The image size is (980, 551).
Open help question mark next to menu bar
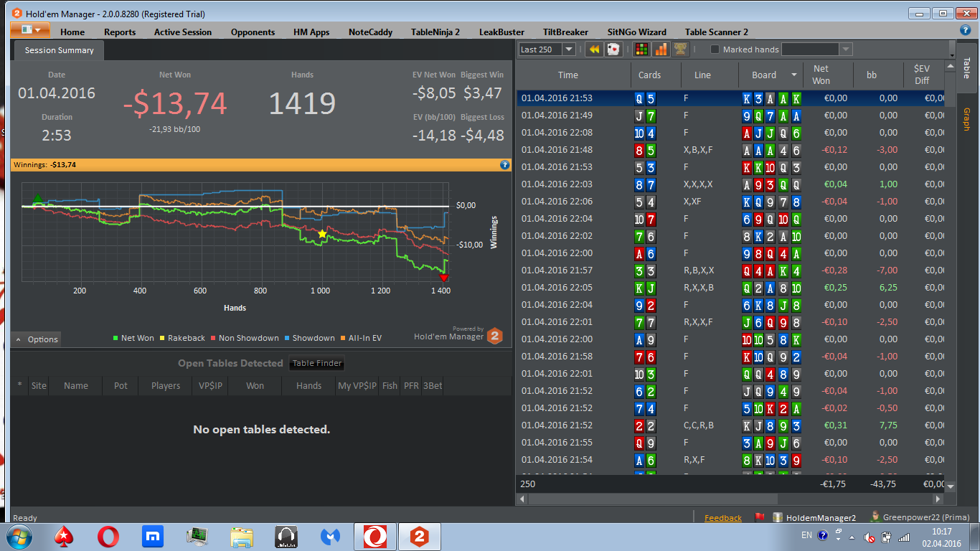pyautogui.click(x=966, y=30)
